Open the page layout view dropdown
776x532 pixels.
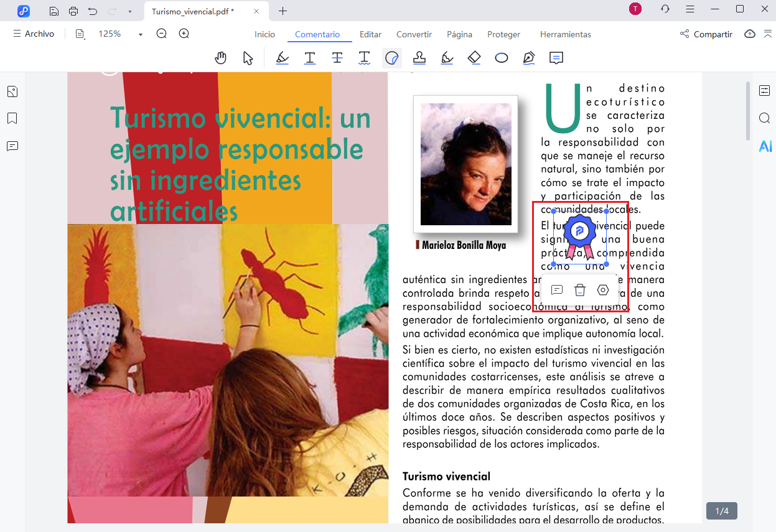tap(80, 34)
